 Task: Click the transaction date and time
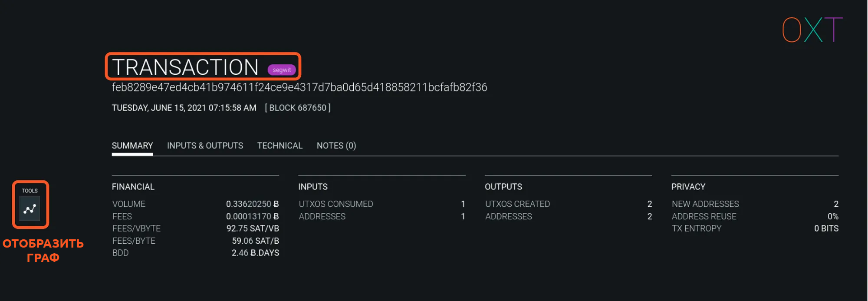coord(184,108)
